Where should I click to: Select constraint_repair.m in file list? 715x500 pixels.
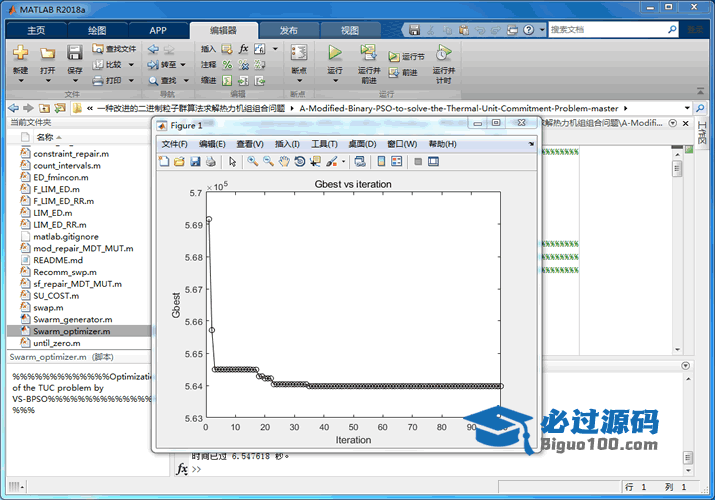coord(71,154)
